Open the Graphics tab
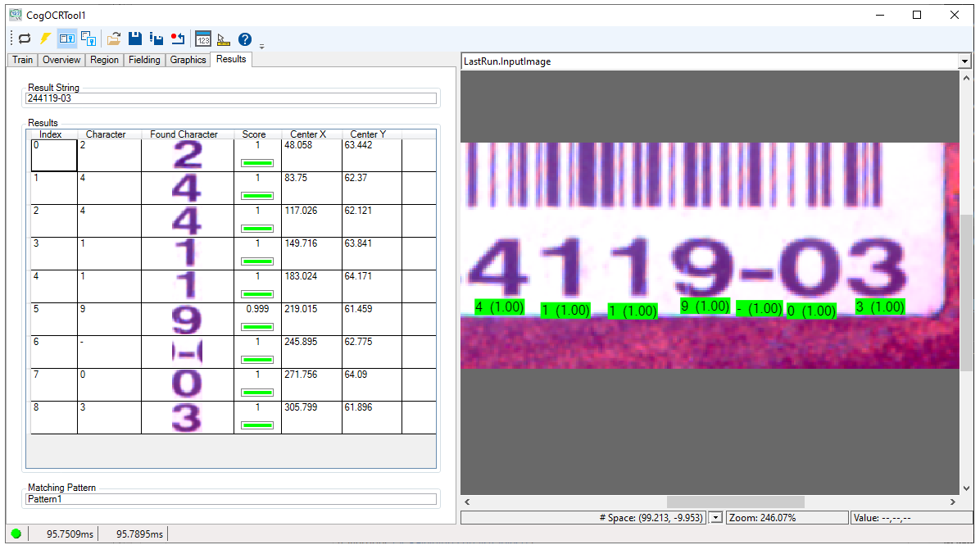 (188, 60)
